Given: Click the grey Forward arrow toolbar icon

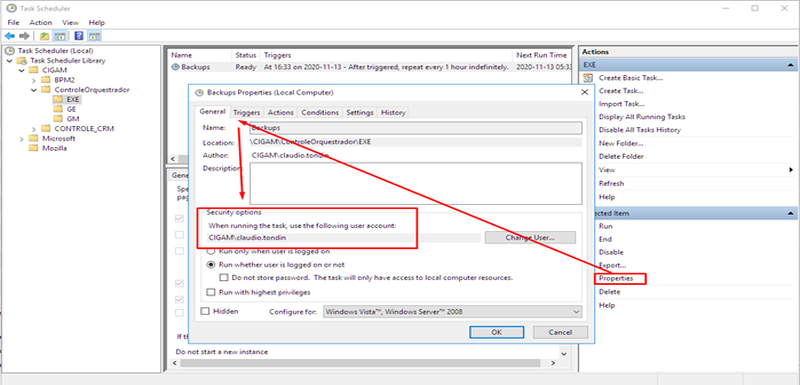Looking at the screenshot, I should pyautogui.click(x=24, y=36).
